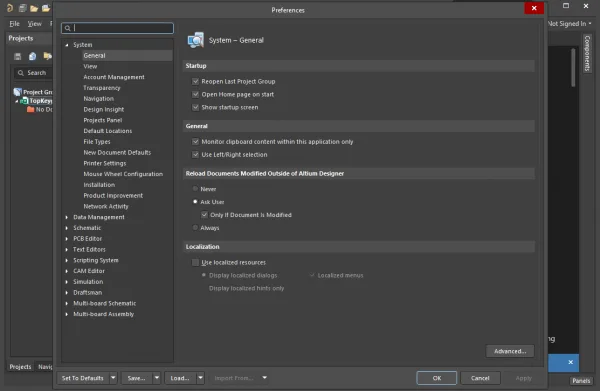The height and width of the screenshot is (391, 600).
Task: Click the open project folder icon in title bar
Action: click(46, 8)
